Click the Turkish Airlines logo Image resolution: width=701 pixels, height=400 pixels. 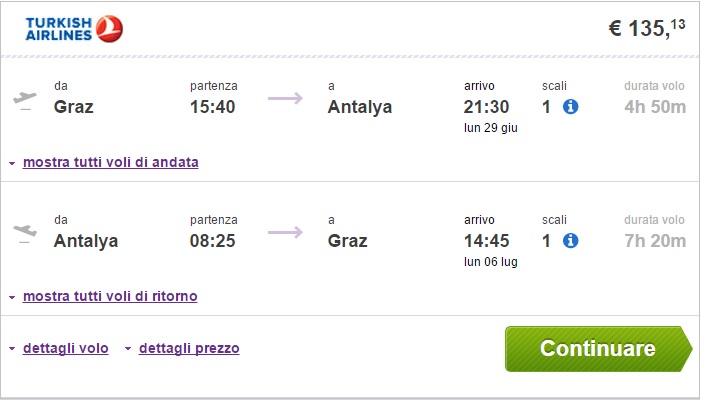click(74, 29)
